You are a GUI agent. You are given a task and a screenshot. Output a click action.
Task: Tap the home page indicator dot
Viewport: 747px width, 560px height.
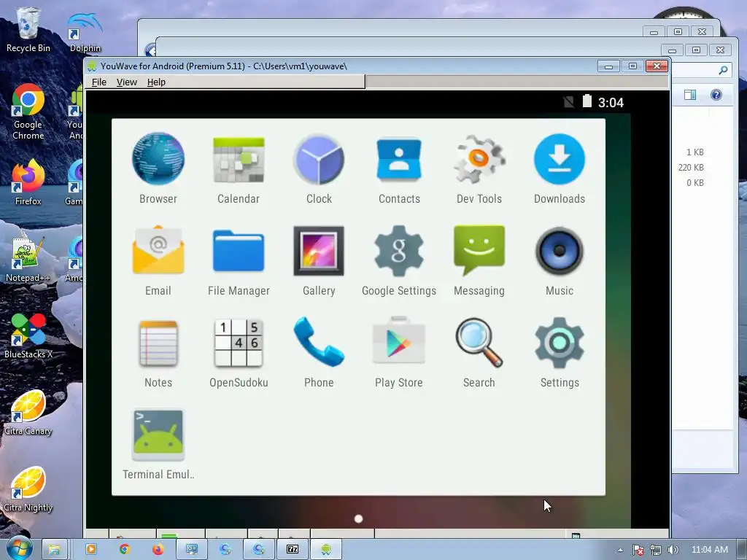pos(359,518)
